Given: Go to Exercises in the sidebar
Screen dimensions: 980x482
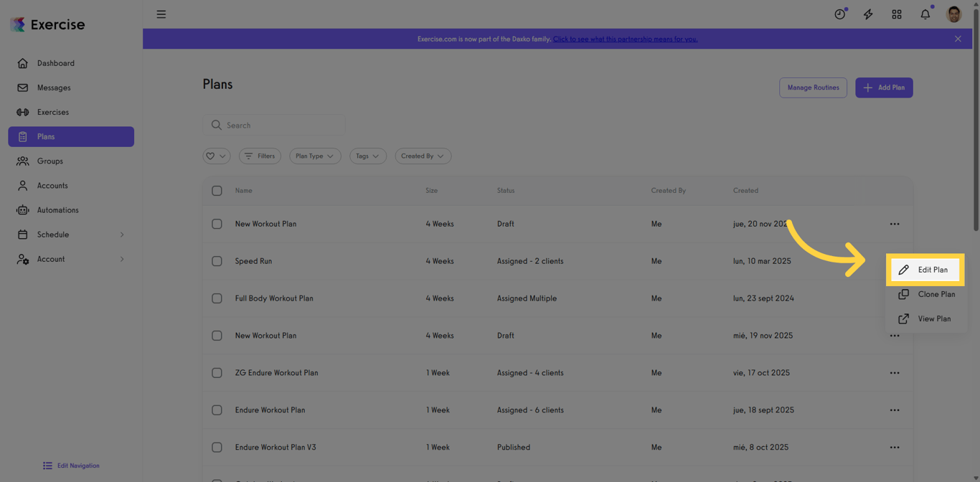Looking at the screenshot, I should coord(71,112).
